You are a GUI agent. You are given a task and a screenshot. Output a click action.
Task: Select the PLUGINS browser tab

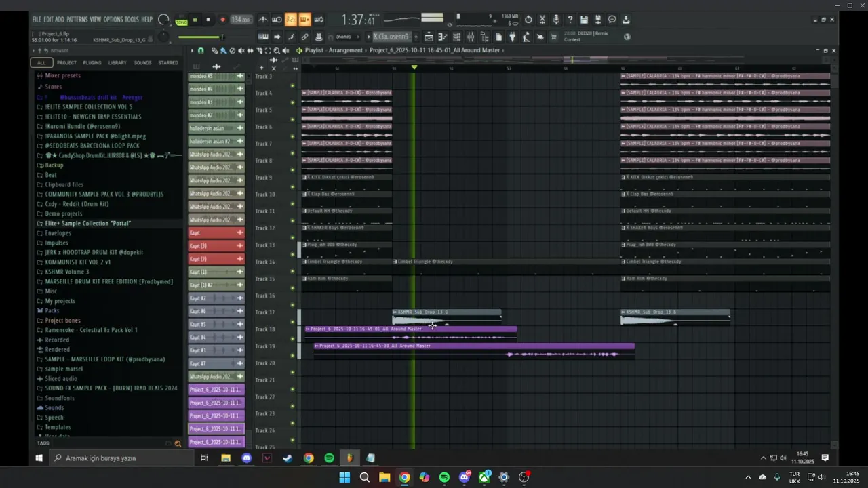pos(92,62)
